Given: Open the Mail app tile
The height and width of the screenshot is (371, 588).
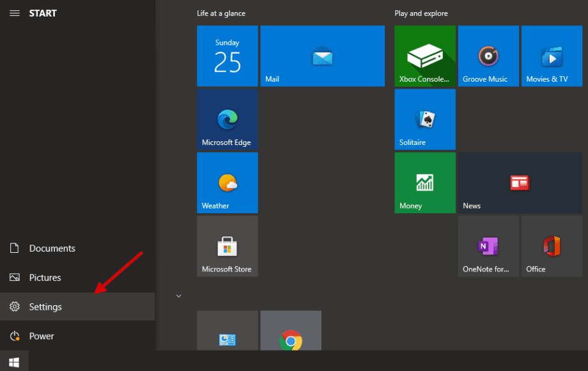Looking at the screenshot, I should click(322, 56).
